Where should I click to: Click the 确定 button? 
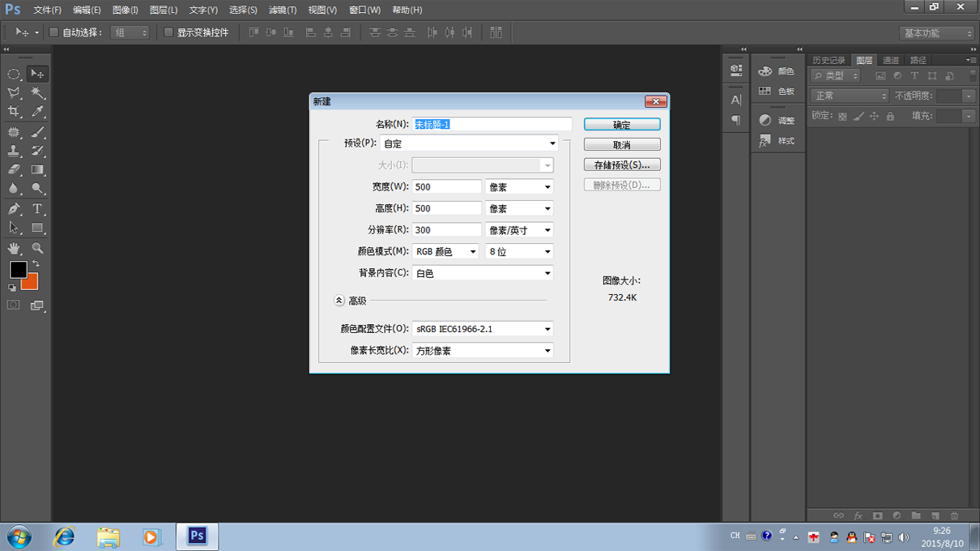click(622, 125)
